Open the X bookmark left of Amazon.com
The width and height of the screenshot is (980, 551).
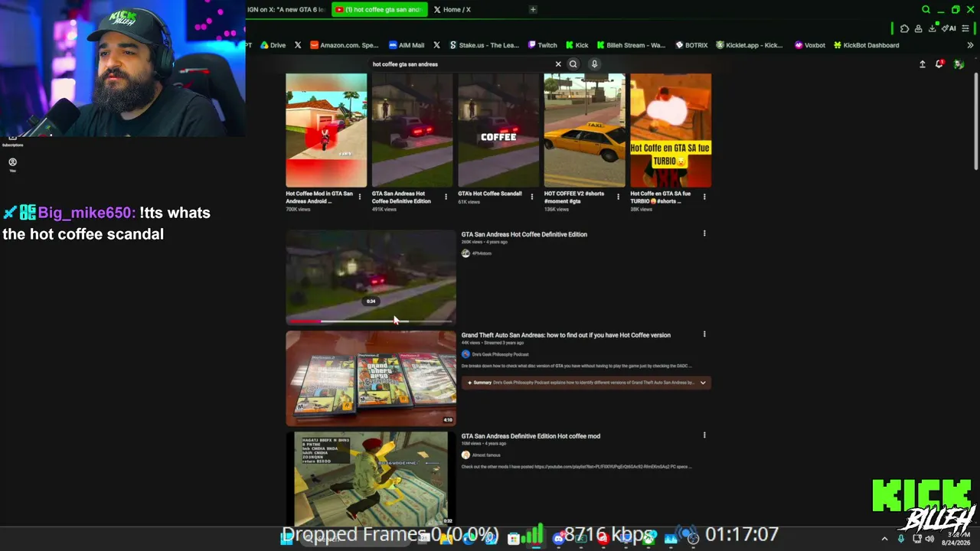point(298,45)
